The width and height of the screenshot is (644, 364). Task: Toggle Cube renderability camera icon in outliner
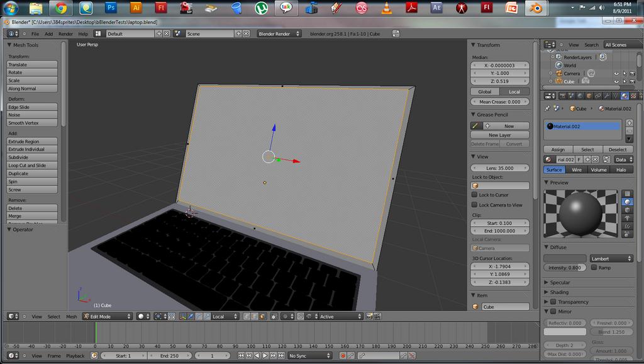pos(633,81)
